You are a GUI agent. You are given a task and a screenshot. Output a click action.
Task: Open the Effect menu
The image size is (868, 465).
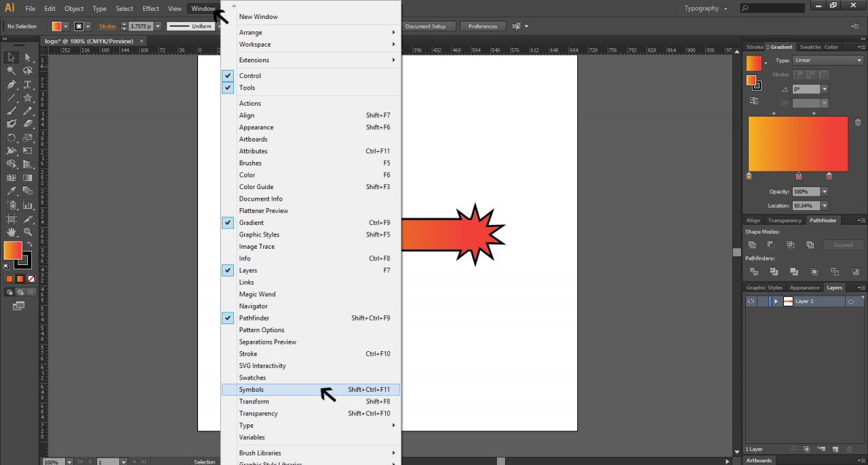[x=151, y=8]
